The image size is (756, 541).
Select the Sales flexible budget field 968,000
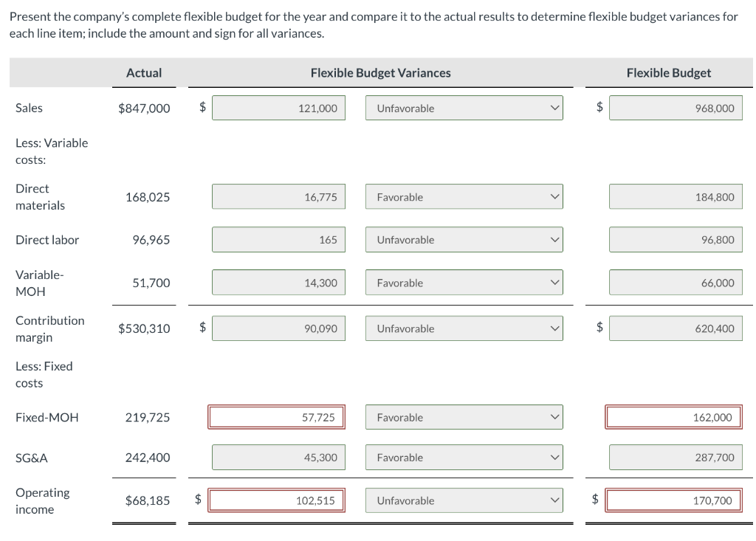[676, 108]
